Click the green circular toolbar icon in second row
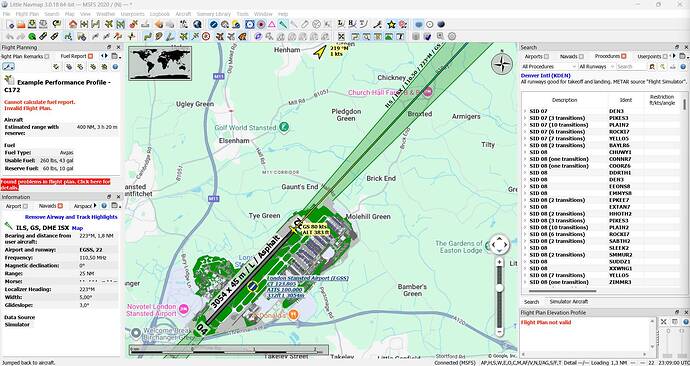Viewport: 690px width, 366px height. [32, 36]
